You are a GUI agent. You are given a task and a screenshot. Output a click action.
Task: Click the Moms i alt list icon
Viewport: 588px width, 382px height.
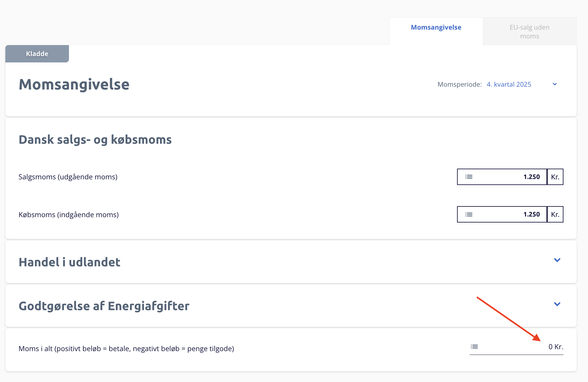(x=474, y=347)
